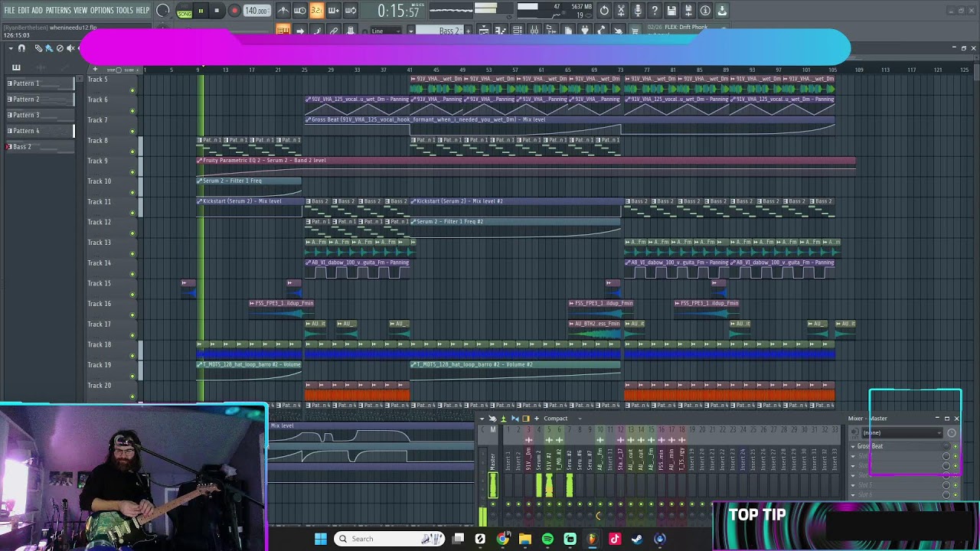Click the mixer multi-touch/wave view icon
This screenshot has height=551, width=980.
coord(492,419)
